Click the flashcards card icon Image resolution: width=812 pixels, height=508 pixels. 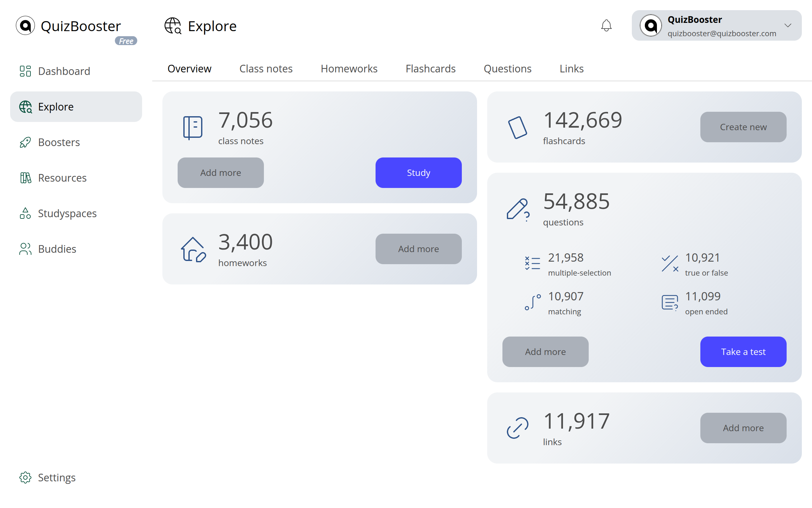(517, 128)
